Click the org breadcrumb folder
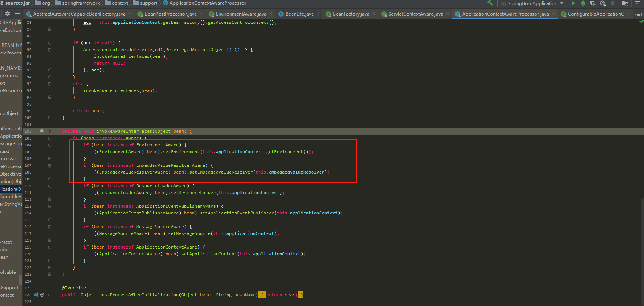The height and width of the screenshot is (306, 644). pos(43,3)
